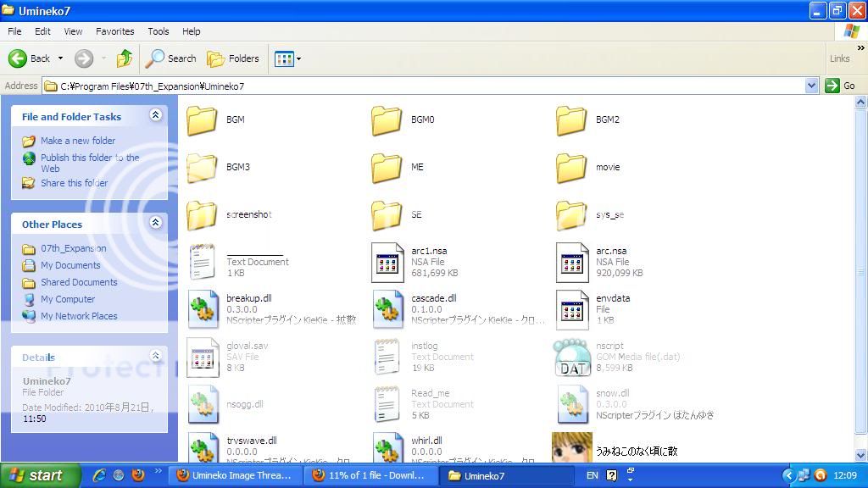Select the instlog text document icon
Viewport: 868px width, 488px height.
387,357
